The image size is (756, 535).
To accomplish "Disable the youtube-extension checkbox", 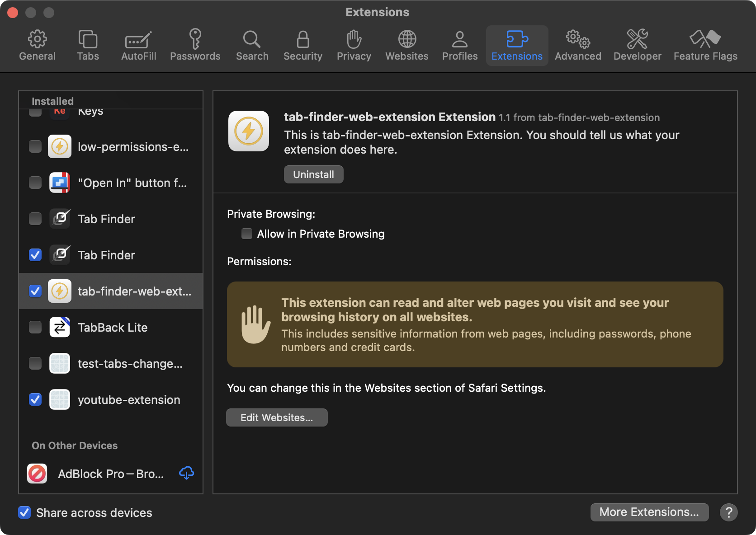I will (35, 399).
